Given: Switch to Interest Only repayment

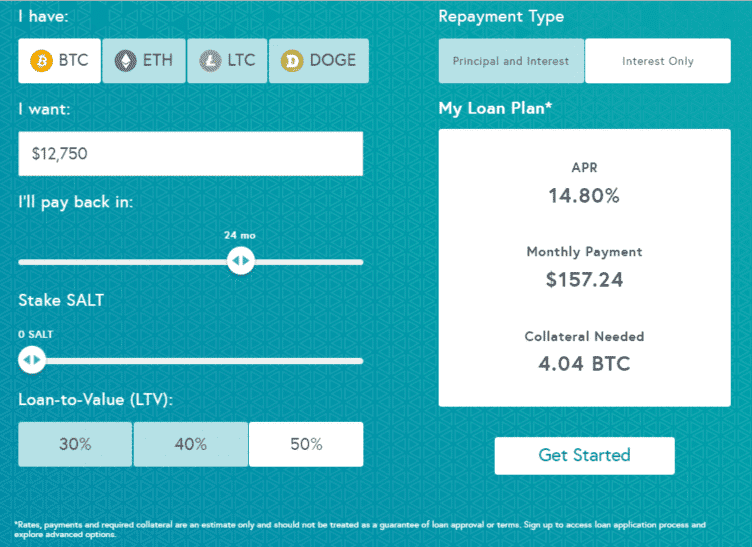Looking at the screenshot, I should coord(657,61).
